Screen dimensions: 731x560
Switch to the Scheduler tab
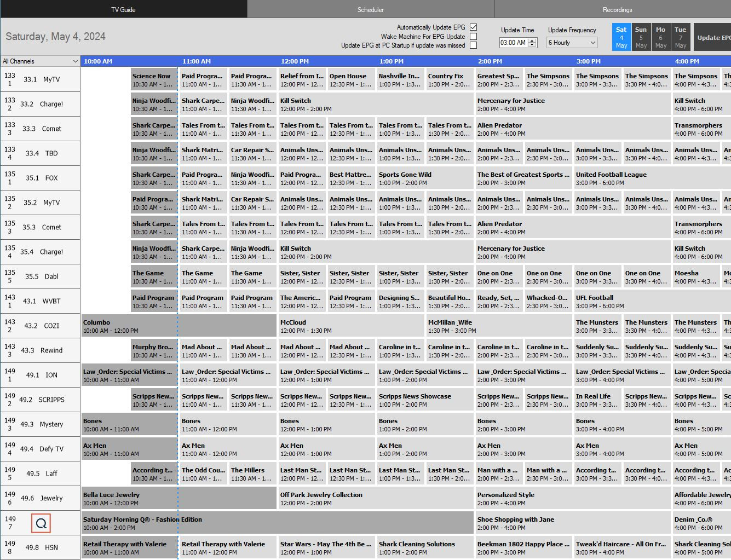click(371, 9)
